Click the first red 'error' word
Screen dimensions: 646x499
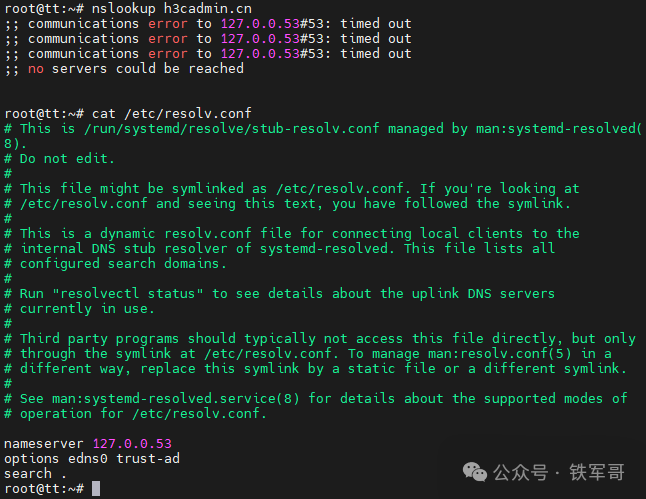pos(167,23)
